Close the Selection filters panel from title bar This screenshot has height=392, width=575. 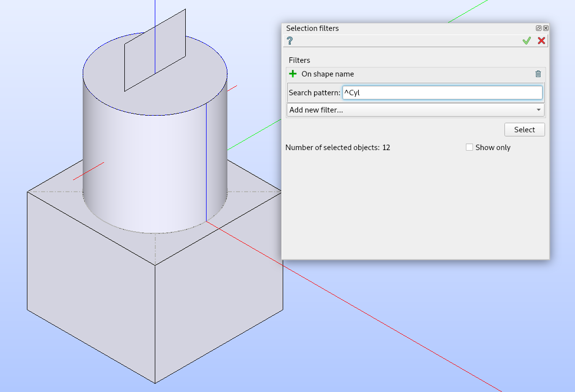tap(546, 28)
